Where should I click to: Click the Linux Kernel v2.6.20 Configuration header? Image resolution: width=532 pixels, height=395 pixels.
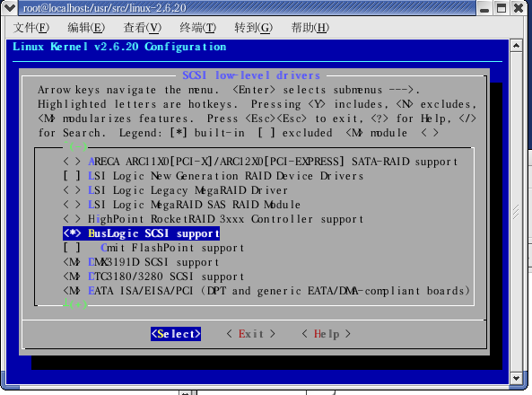point(119,47)
